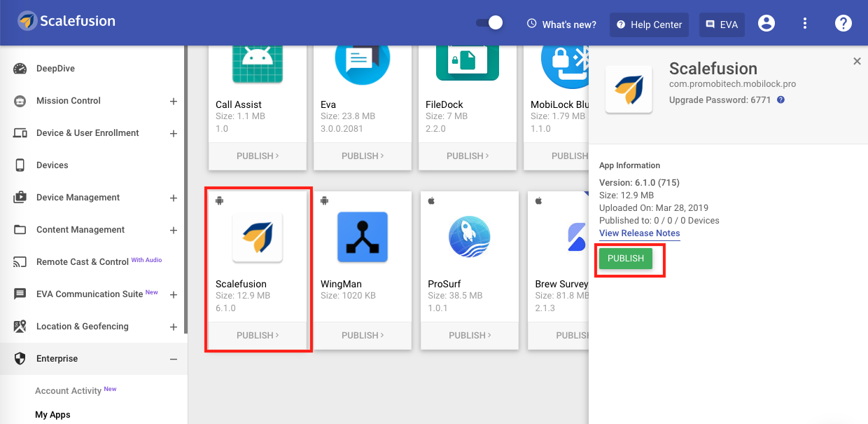Expand Content Management with plus sign
Screen dimensions: 868x424
[x=174, y=230]
